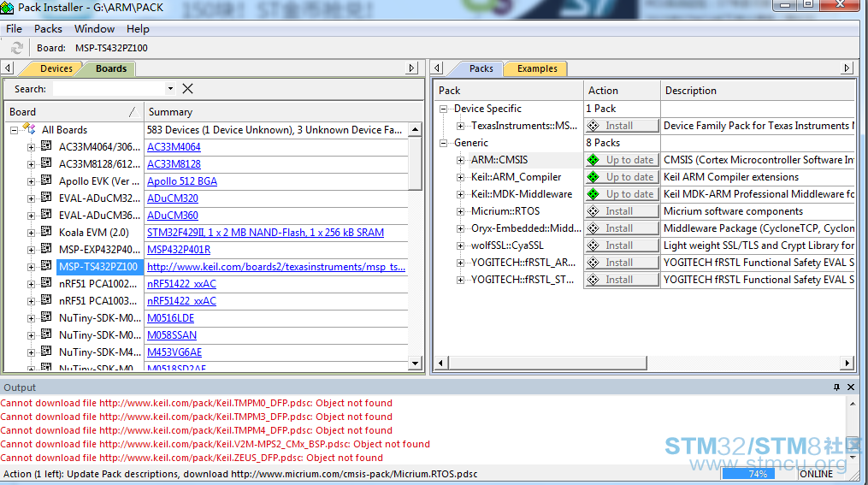Click install diamond icon for Micrium::RTOS
The width and height of the screenshot is (868, 485).
(x=593, y=211)
